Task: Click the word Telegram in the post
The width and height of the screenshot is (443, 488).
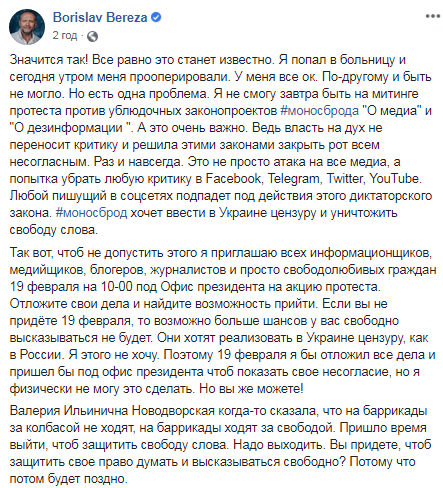Action: tap(293, 179)
